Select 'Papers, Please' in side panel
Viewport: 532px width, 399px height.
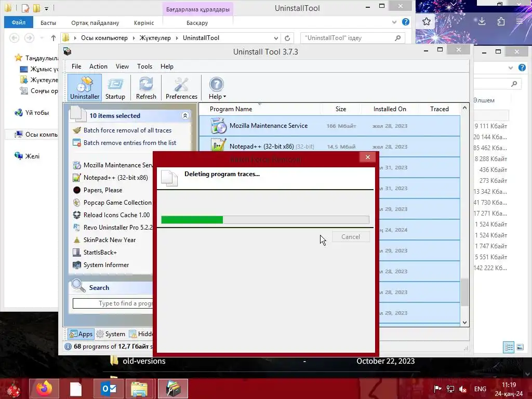pyautogui.click(x=98, y=190)
